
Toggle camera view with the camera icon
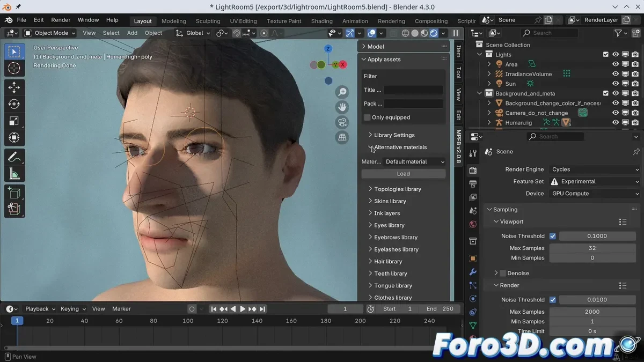342,122
